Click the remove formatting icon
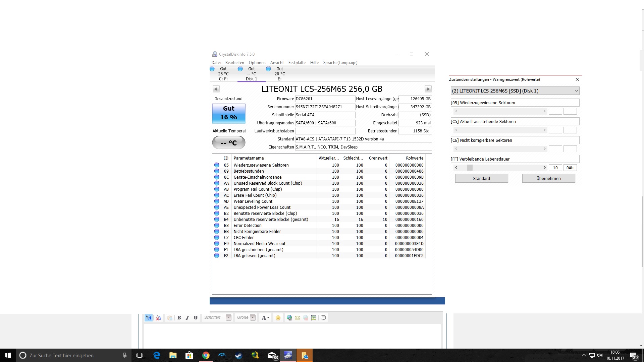The height and width of the screenshot is (362, 644). (158, 318)
